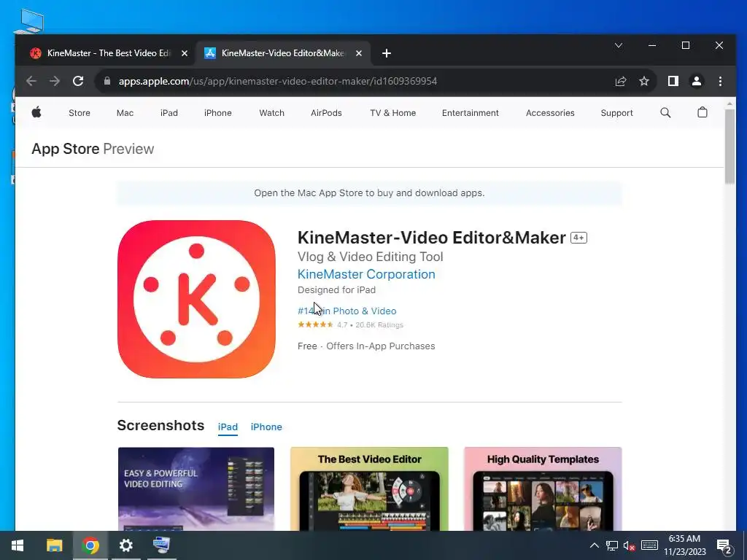The height and width of the screenshot is (560, 747).
Task: Click the padlock site info icon
Action: coord(107,81)
